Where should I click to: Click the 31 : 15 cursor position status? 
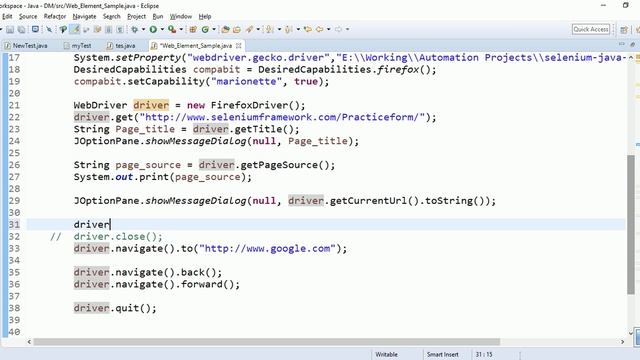[484, 354]
